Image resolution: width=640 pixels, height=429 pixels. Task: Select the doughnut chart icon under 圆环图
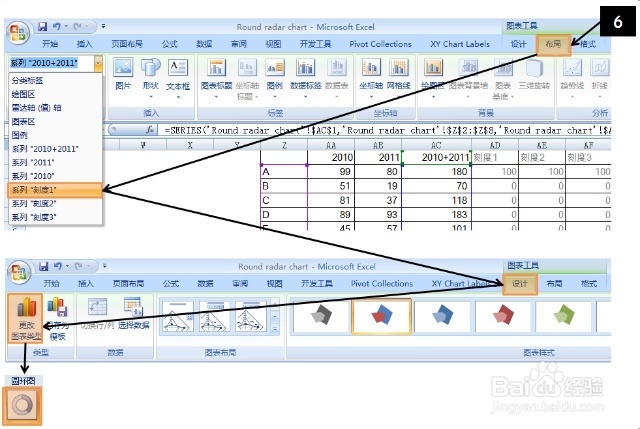(22, 406)
